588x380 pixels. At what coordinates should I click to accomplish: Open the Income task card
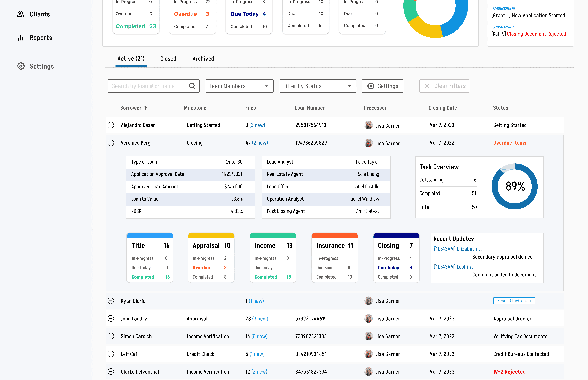[x=273, y=258]
